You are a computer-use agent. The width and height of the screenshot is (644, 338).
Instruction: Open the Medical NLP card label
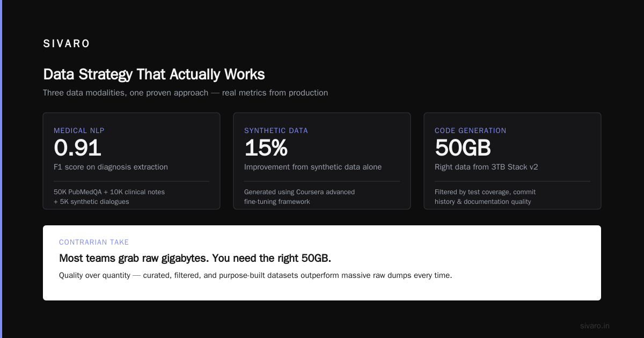coord(78,130)
